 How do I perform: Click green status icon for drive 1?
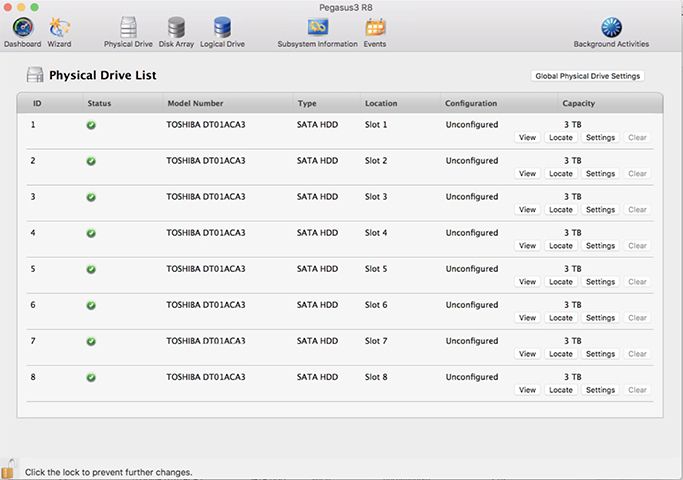pyautogui.click(x=91, y=125)
